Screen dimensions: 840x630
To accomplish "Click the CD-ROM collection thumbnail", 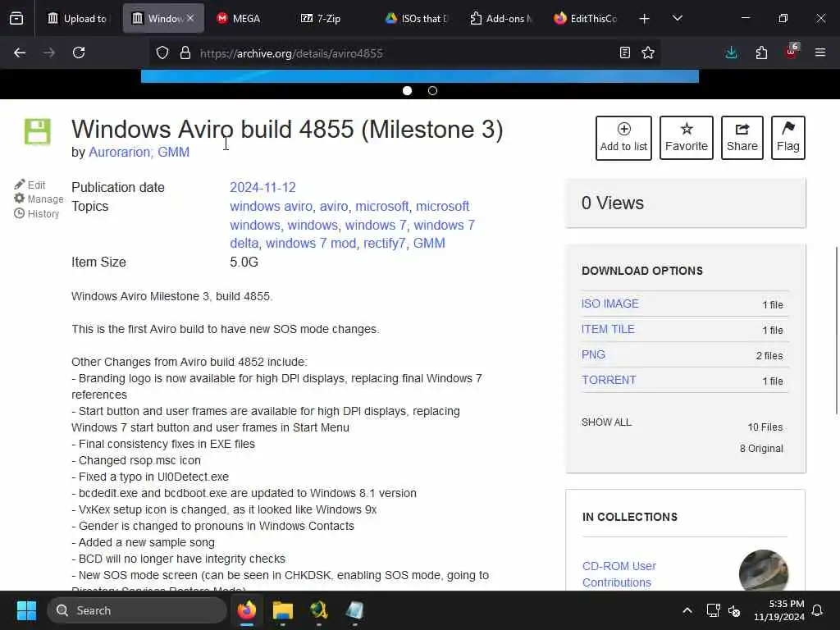I will [x=764, y=571].
